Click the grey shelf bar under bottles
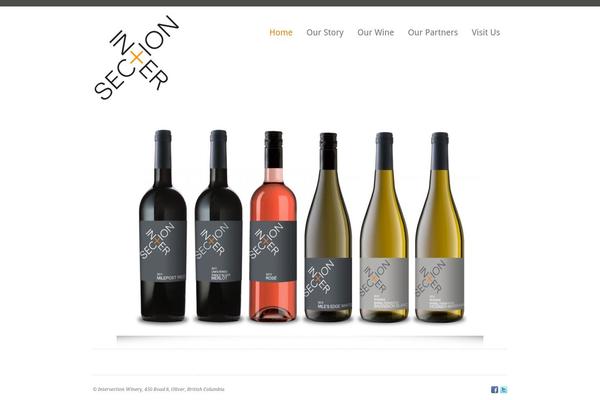This screenshot has height=400, width=600. point(300,339)
